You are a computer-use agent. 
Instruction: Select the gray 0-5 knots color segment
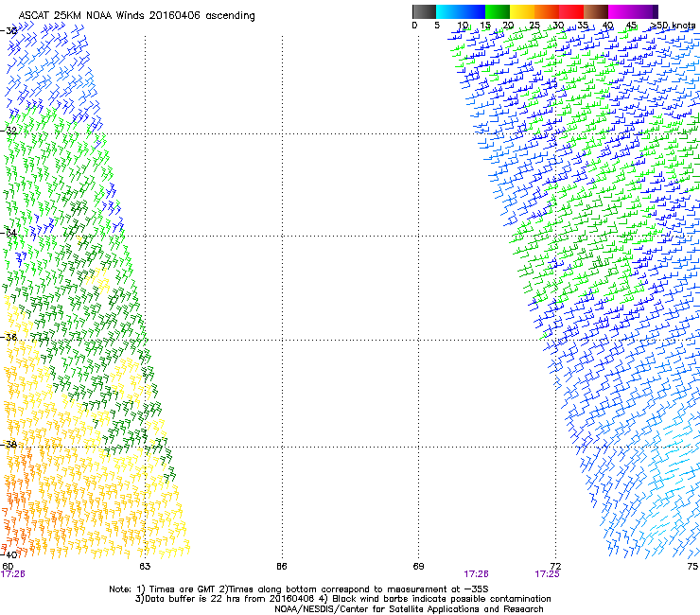424,11
